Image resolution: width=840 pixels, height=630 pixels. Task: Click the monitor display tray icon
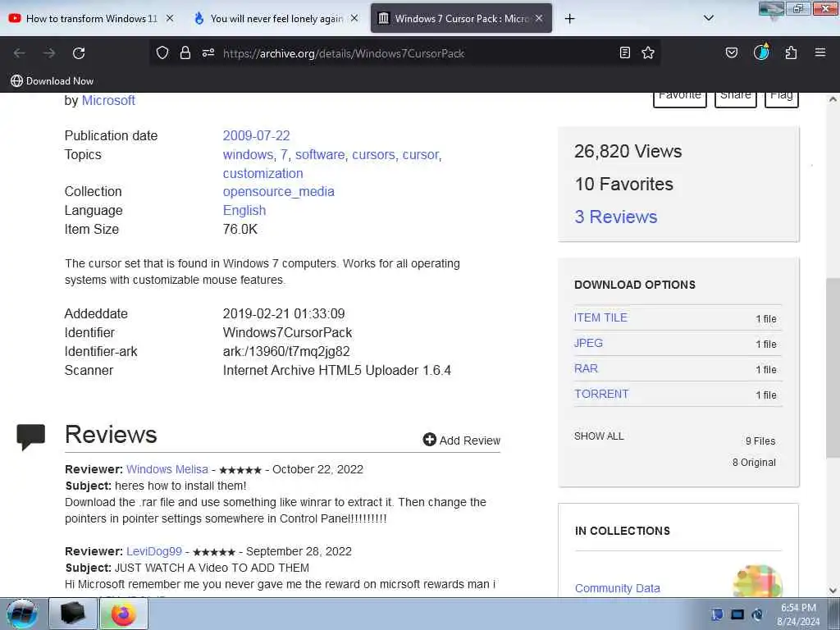[737, 614]
